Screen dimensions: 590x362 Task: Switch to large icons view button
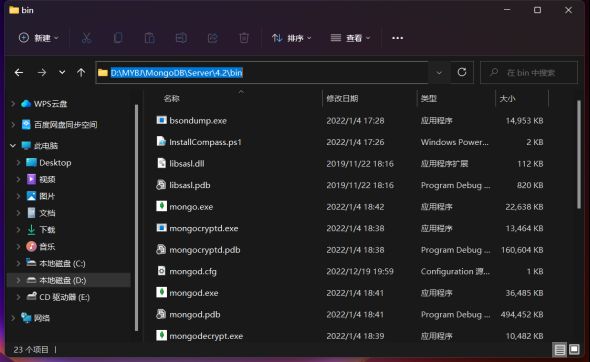(x=574, y=350)
